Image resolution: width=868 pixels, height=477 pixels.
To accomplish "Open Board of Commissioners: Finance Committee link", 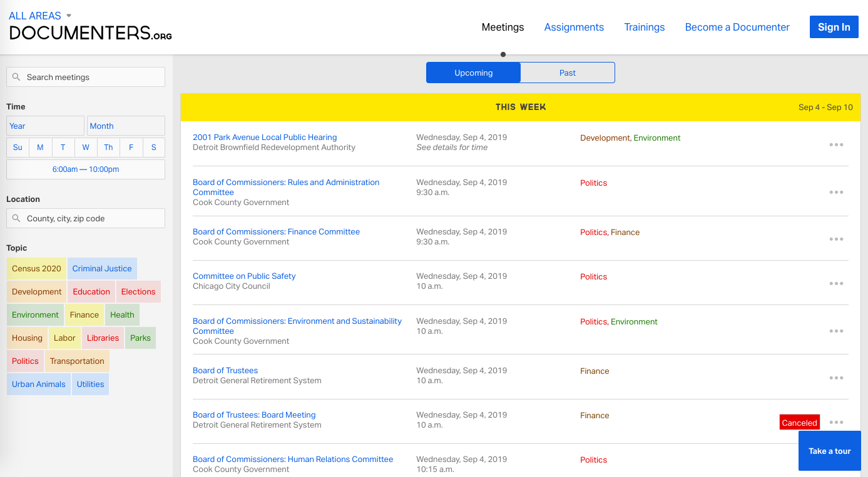I will coord(276,231).
